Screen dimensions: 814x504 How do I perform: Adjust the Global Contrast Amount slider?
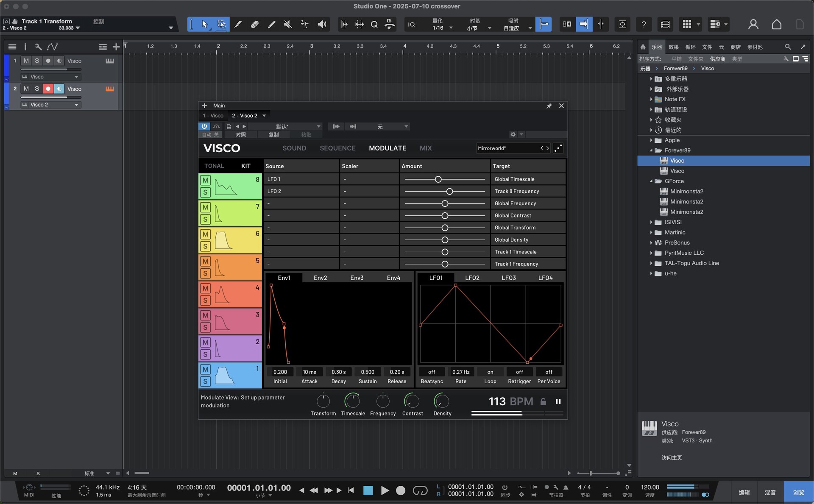[x=444, y=216]
